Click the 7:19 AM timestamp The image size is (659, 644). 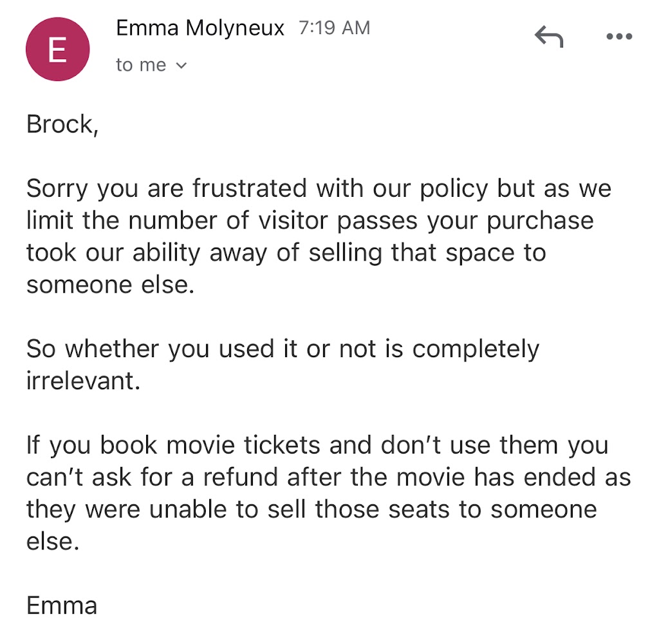(x=335, y=28)
